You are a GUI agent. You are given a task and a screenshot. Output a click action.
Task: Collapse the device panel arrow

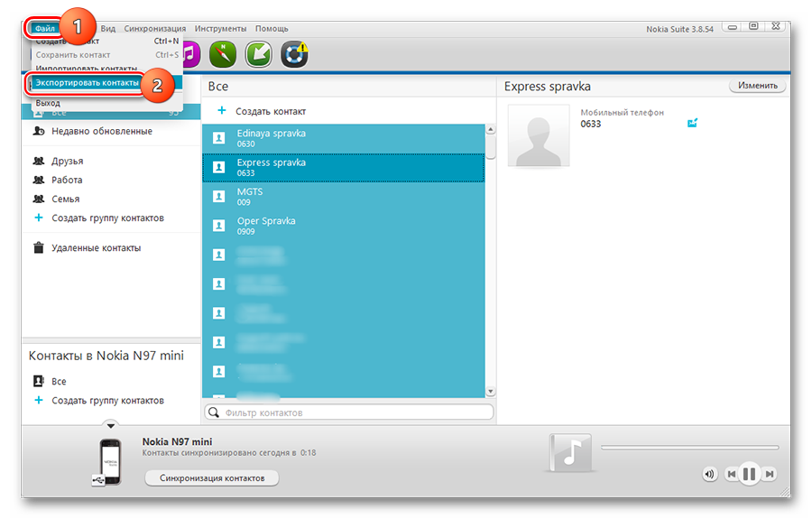(110, 424)
